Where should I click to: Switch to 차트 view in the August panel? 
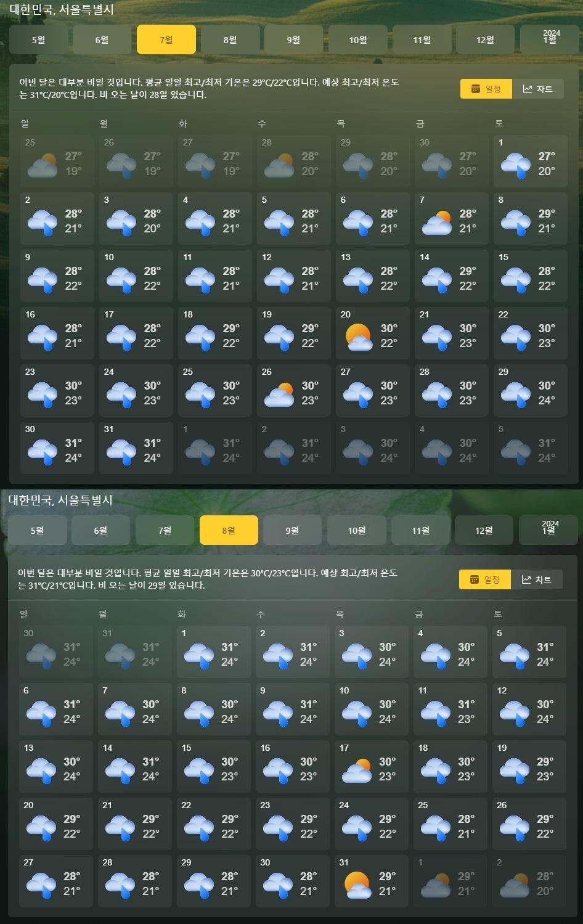(537, 580)
